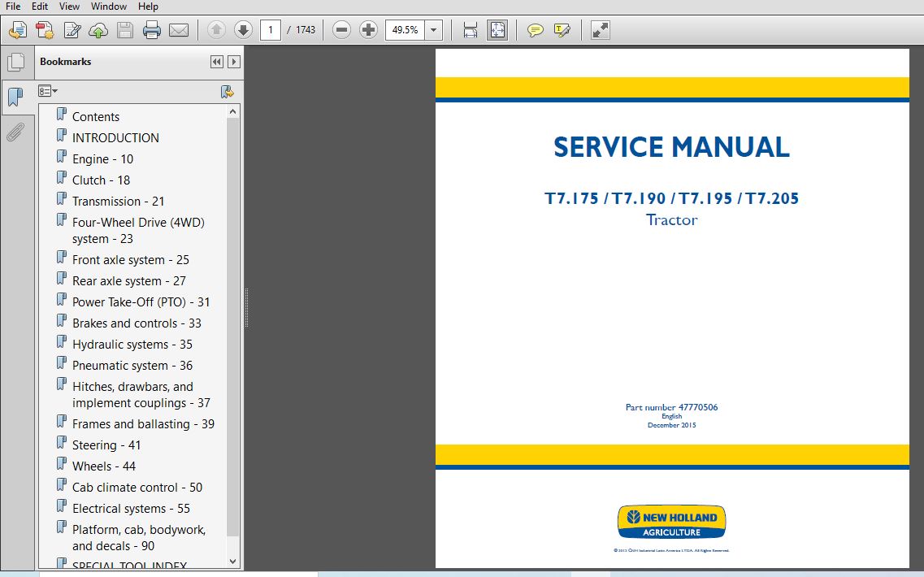The width and height of the screenshot is (924, 577).
Task: Open the Edit menu
Action: [x=40, y=7]
